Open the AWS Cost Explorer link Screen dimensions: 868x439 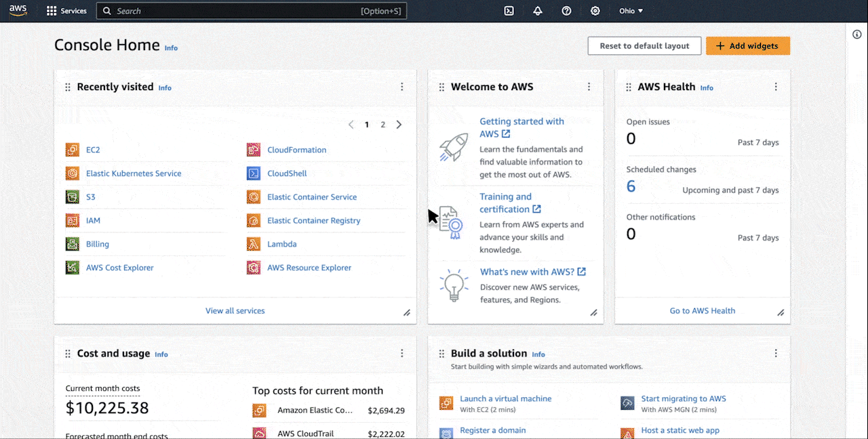(x=120, y=268)
